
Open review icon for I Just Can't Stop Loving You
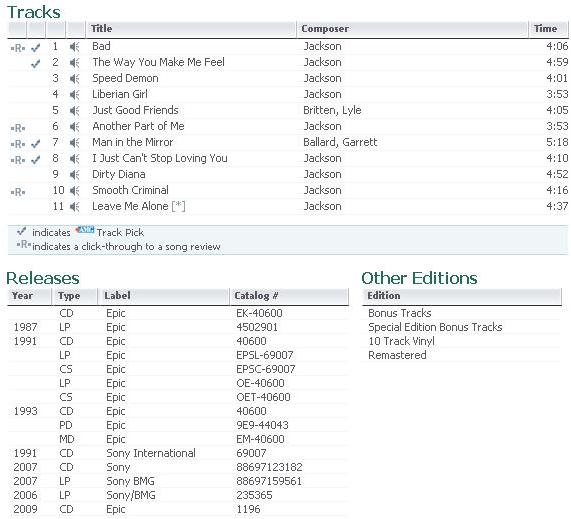click(x=18, y=160)
